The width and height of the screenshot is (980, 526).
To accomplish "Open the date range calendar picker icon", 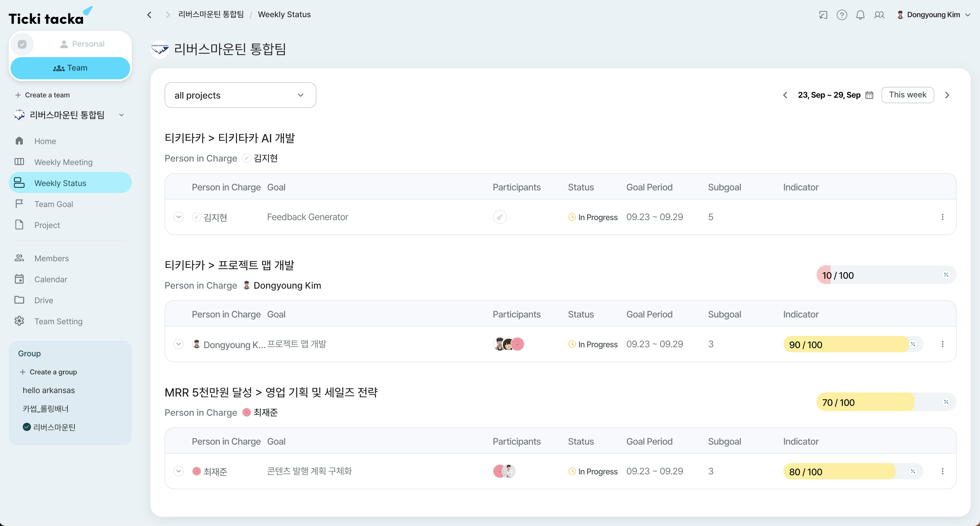I will coord(869,95).
